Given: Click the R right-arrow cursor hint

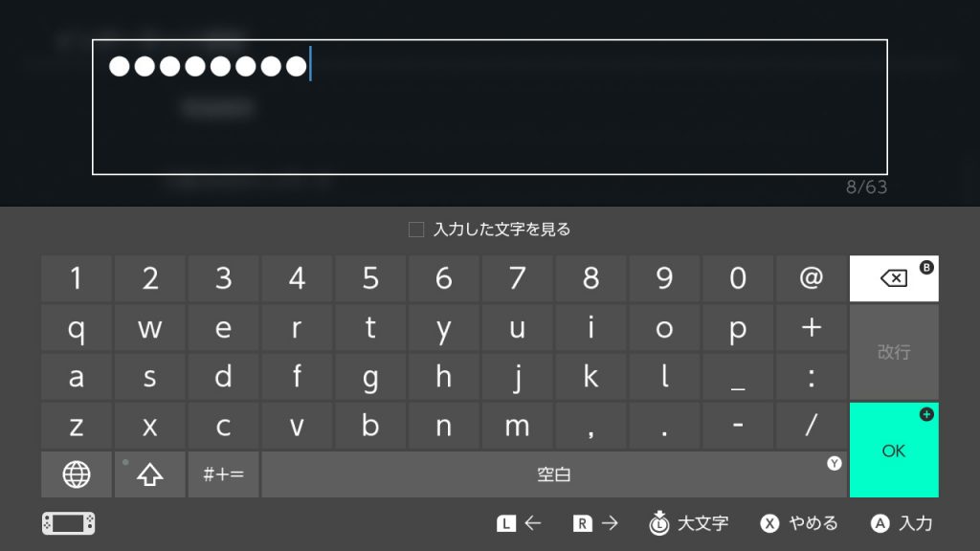Looking at the screenshot, I should [x=595, y=523].
